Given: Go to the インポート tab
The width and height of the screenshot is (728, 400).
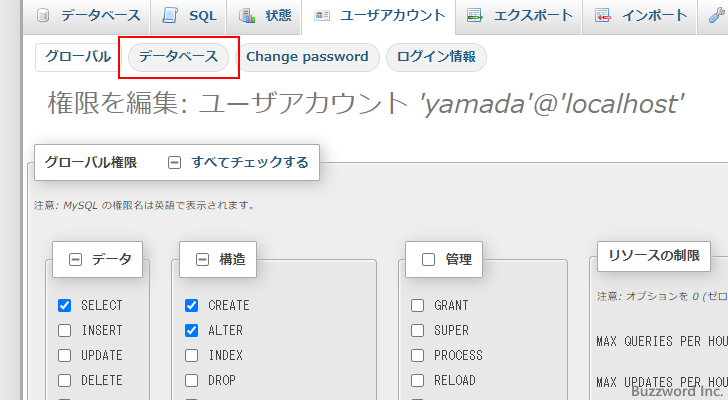Looking at the screenshot, I should click(x=640, y=16).
